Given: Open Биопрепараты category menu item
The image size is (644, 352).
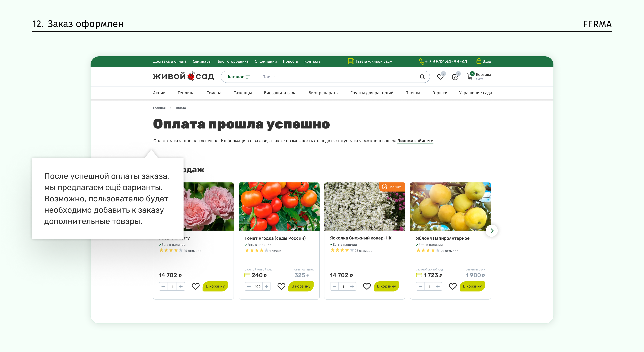Looking at the screenshot, I should pyautogui.click(x=323, y=93).
